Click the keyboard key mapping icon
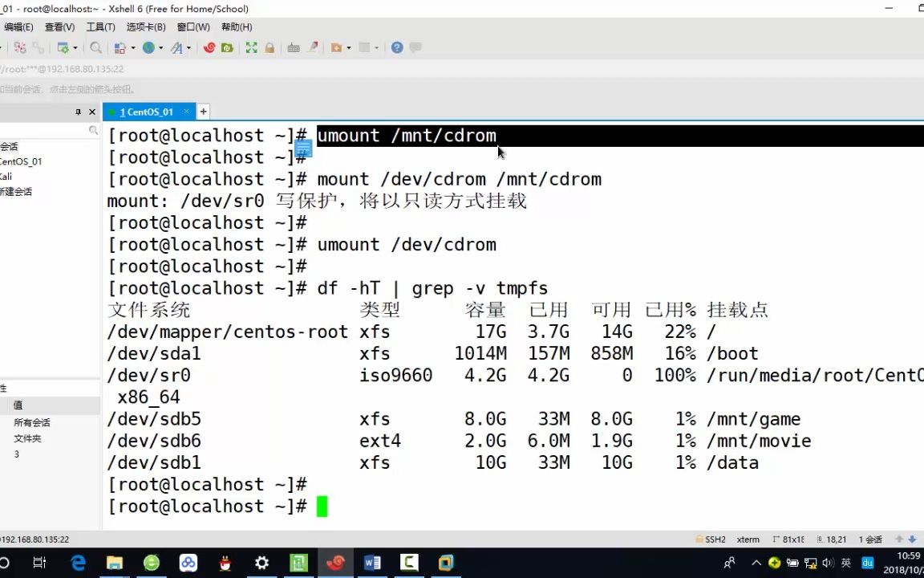 click(294, 48)
